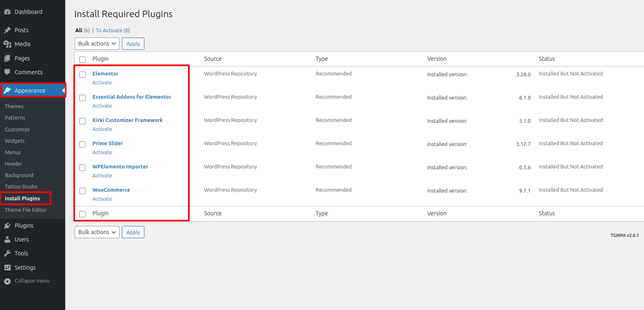644x310 pixels.
Task: Click the Appearance paintbrush icon
Action: click(7, 91)
